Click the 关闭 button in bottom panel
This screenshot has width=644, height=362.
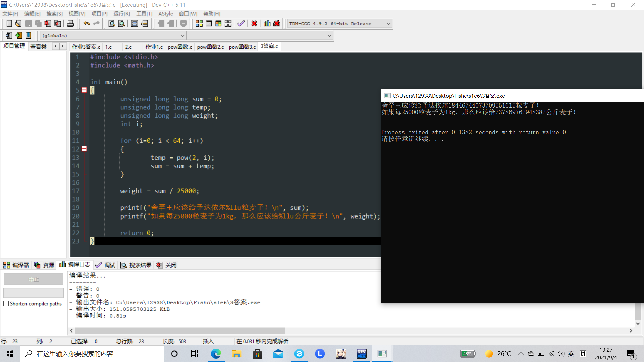pyautogui.click(x=166, y=265)
